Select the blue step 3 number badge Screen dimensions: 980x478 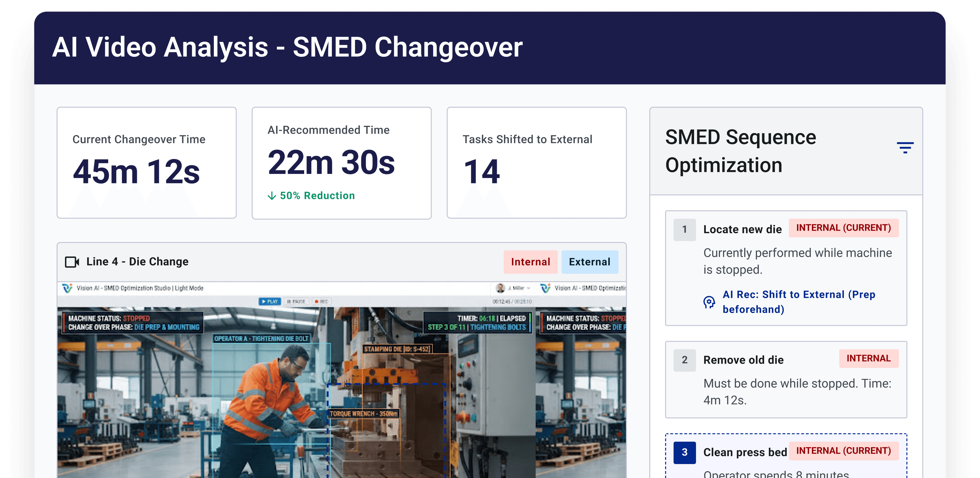pyautogui.click(x=684, y=452)
